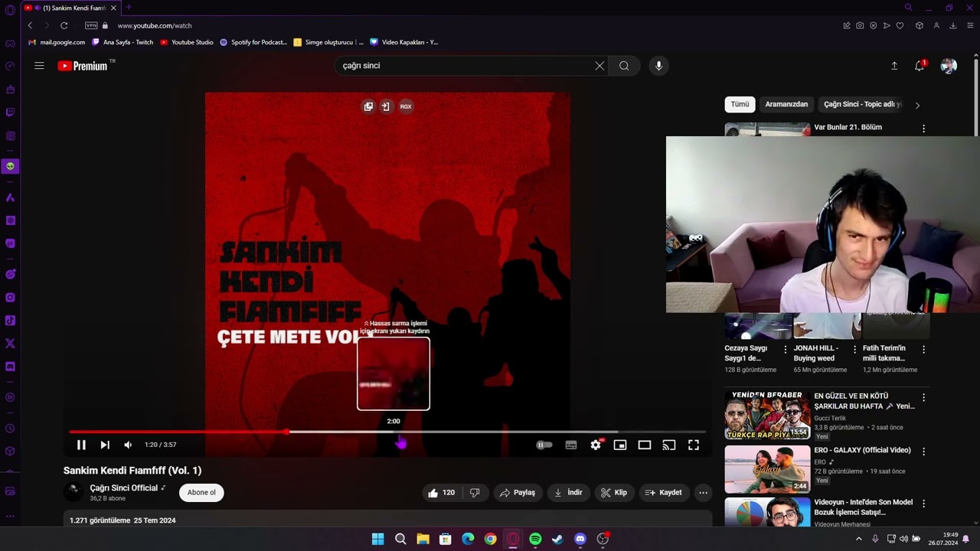
Task: Play the ERO - GALAXY video thumbnail
Action: (767, 469)
